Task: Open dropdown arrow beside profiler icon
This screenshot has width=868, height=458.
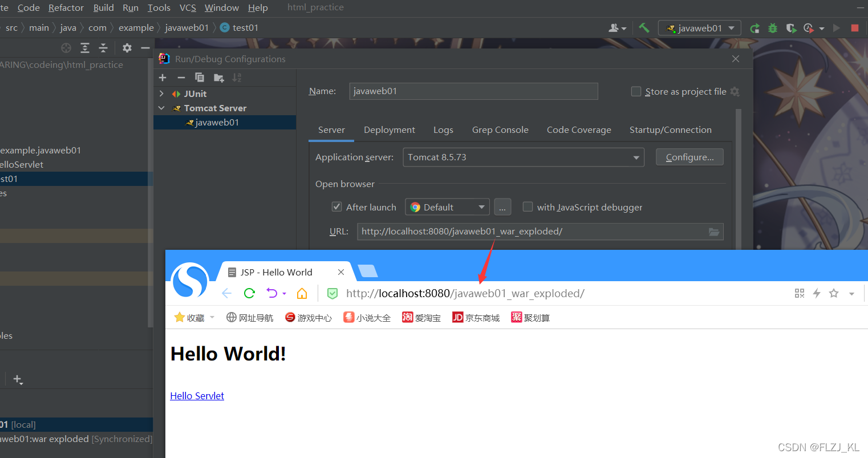Action: [822, 29]
